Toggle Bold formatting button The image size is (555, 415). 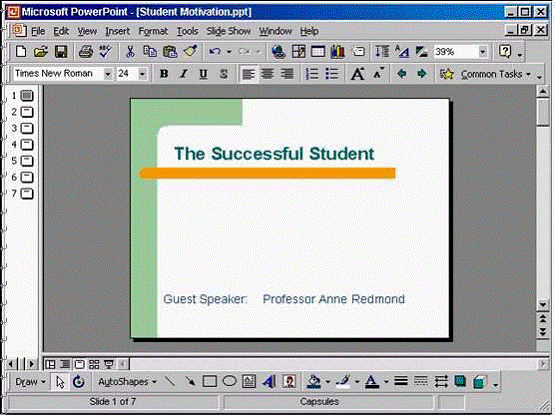pos(164,74)
